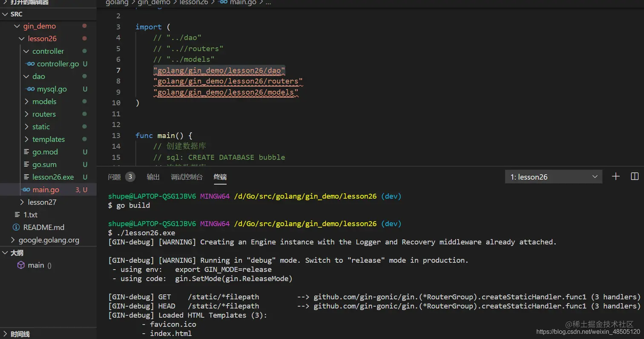Expand the 时间线 timeline section
This screenshot has height=339, width=644.
pyautogui.click(x=5, y=334)
